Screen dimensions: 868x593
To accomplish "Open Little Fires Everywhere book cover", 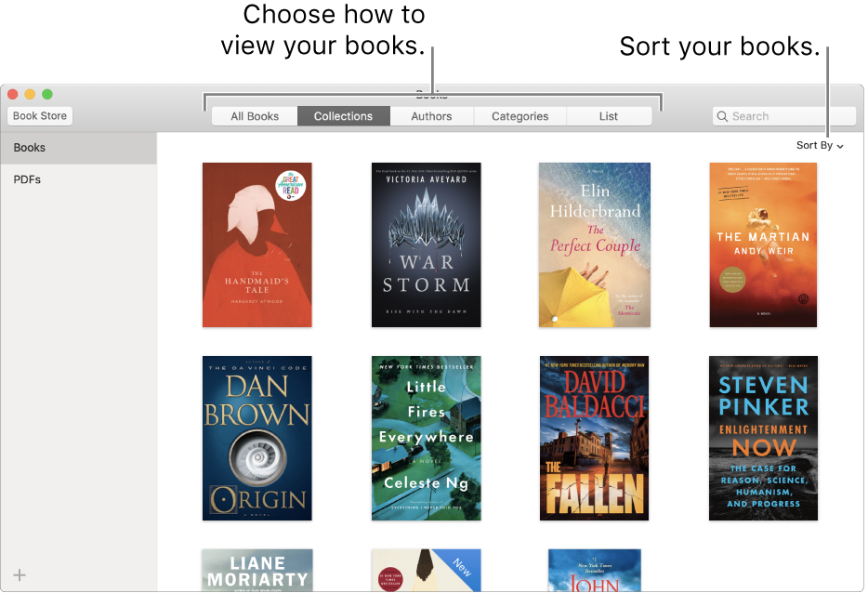I will click(426, 438).
